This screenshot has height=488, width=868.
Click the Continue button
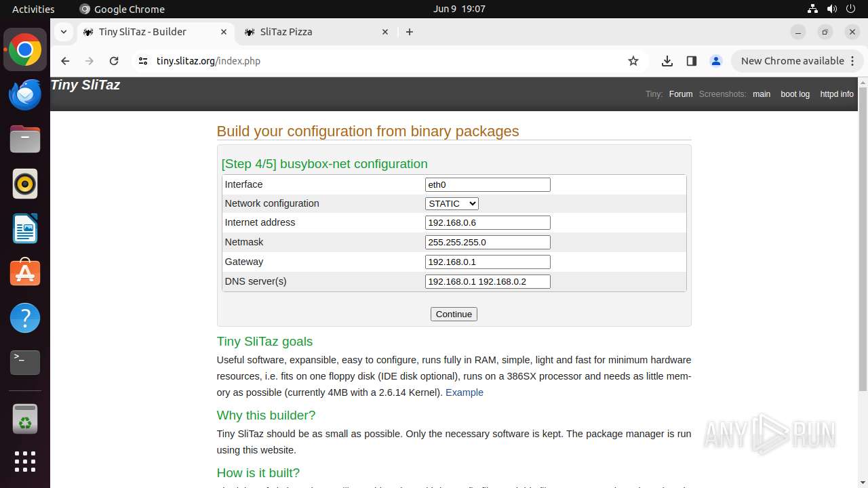454,314
